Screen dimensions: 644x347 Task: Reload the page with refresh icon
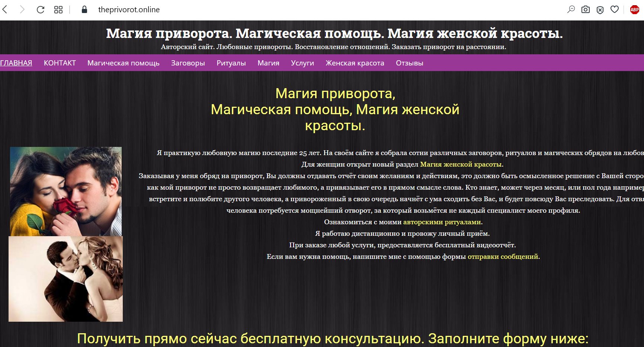click(41, 10)
